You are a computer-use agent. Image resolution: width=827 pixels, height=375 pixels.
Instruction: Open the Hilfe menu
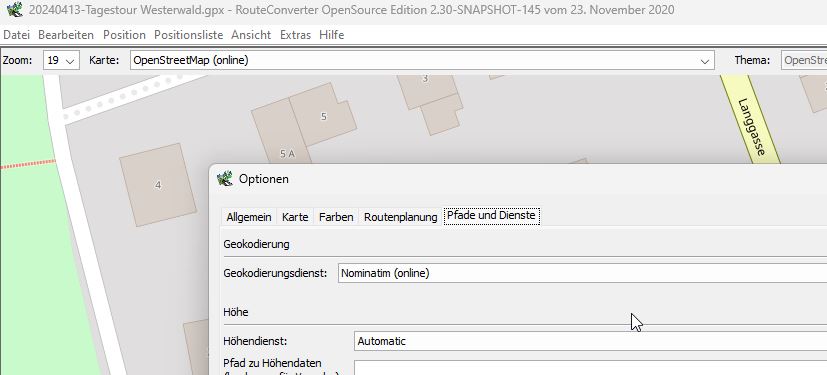pyautogui.click(x=332, y=35)
